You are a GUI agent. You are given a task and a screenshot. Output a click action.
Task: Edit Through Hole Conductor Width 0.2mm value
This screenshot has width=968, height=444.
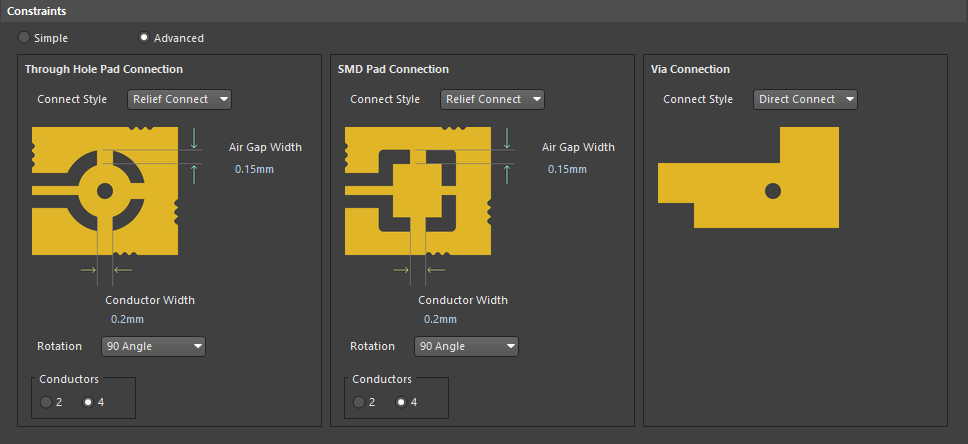tap(127, 319)
